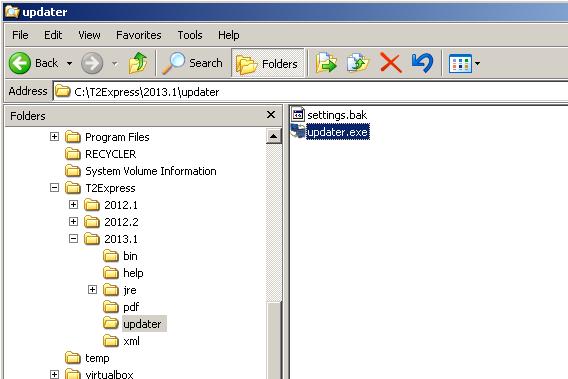Expand the 2012.1 folder node
Viewport: 568px width, 379px height.
[x=74, y=205]
